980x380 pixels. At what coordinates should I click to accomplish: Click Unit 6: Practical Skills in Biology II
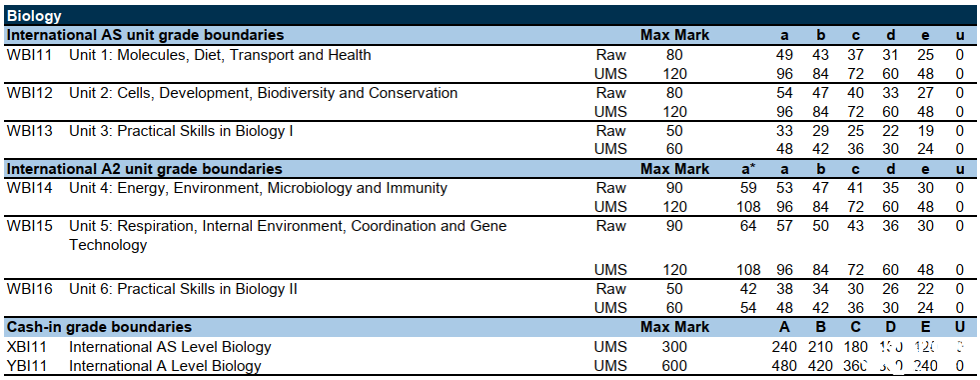point(183,289)
